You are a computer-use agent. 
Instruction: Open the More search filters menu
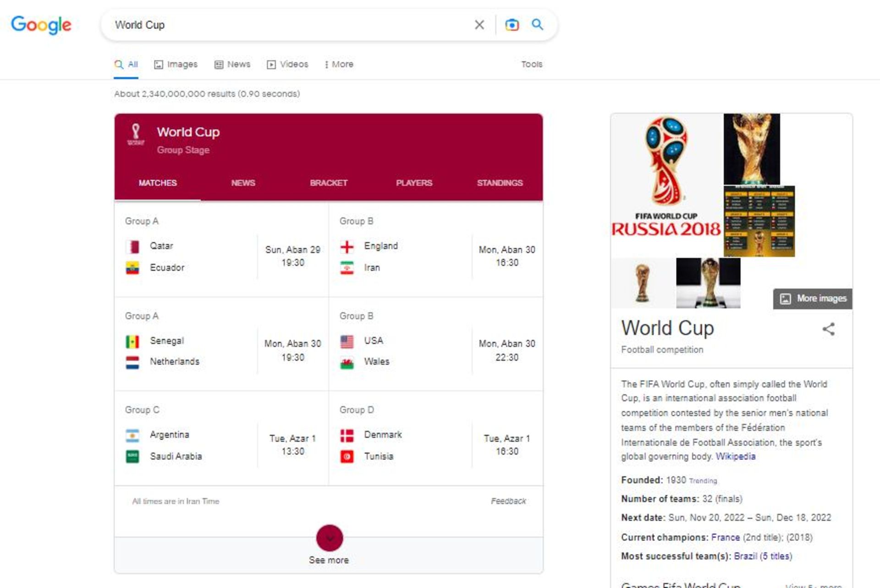coord(339,65)
